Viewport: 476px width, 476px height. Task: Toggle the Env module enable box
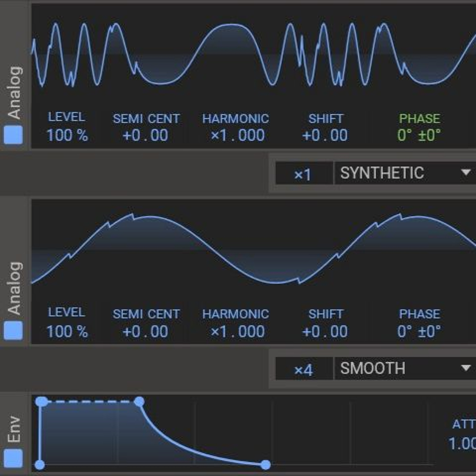pos(13,458)
